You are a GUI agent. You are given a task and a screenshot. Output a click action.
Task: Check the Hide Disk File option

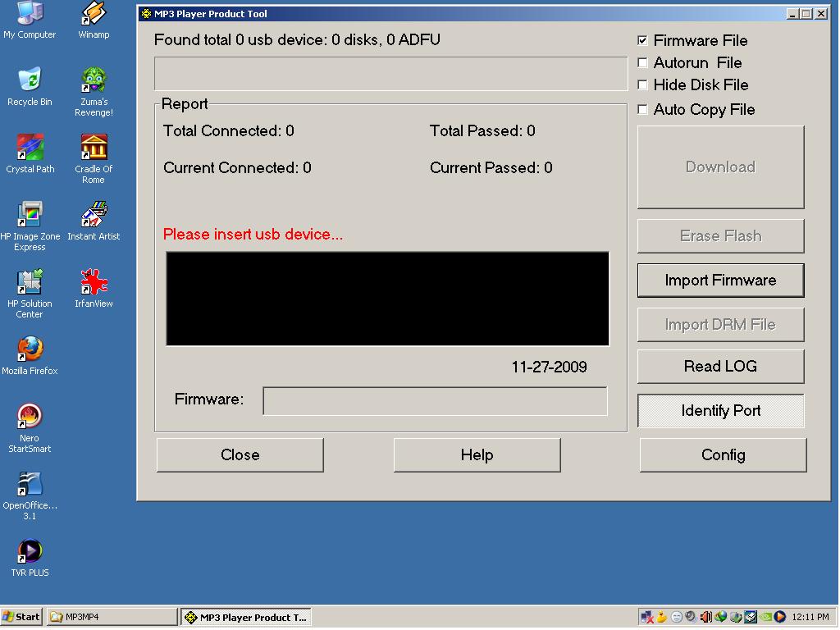pos(642,84)
